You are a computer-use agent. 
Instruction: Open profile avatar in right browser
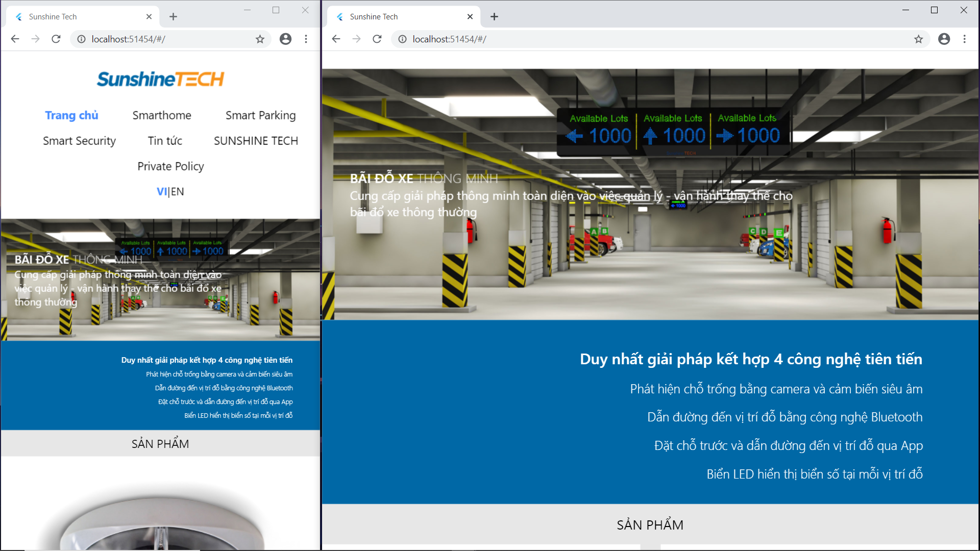point(944,39)
